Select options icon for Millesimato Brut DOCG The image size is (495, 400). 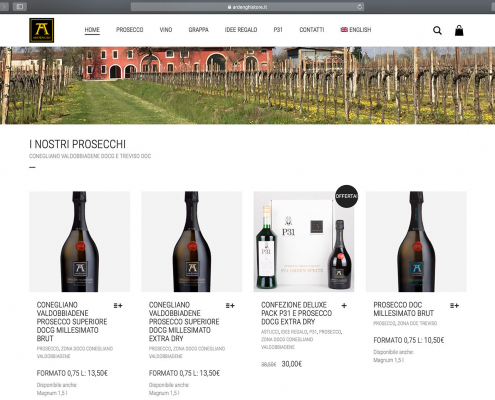(x=118, y=305)
